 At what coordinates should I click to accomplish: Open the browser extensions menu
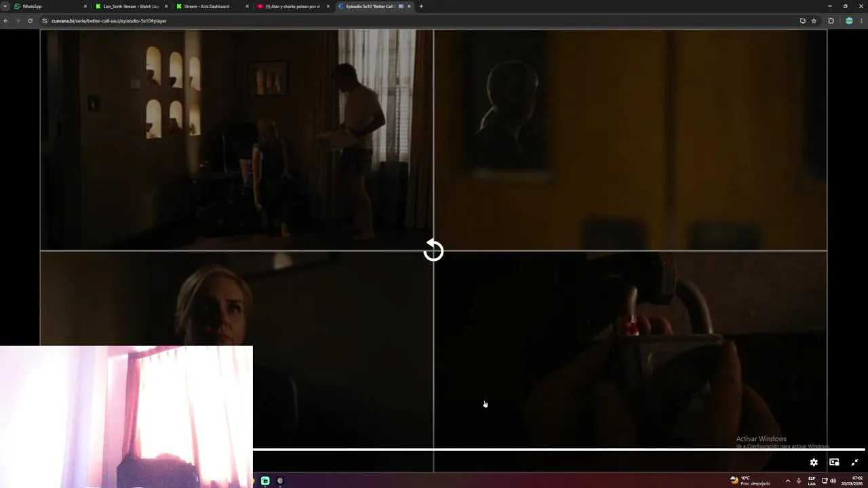point(831,20)
